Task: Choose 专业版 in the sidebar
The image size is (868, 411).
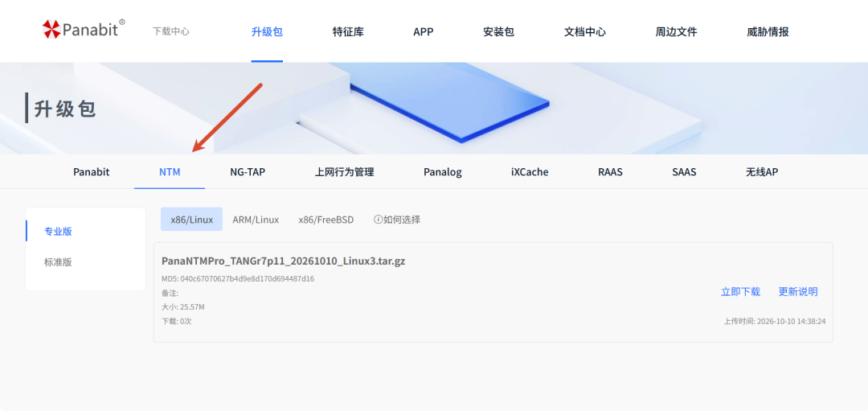Action: coord(58,232)
